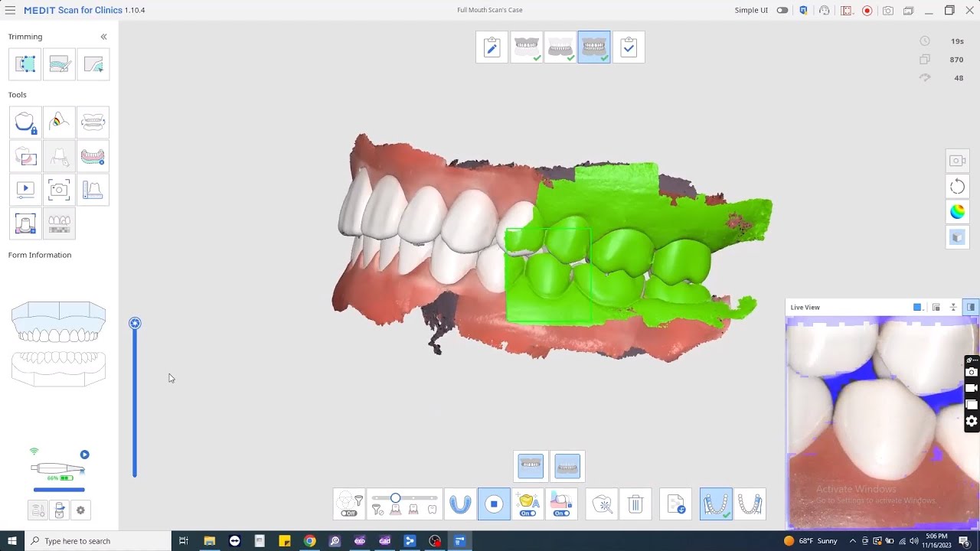Open the scan replay tool

pos(25,190)
